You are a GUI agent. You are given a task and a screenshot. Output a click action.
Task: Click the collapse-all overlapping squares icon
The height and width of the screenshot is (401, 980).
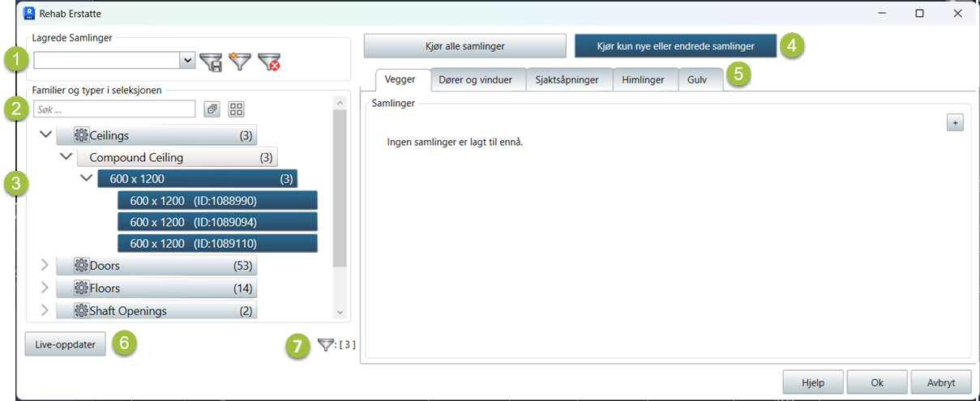tap(212, 109)
